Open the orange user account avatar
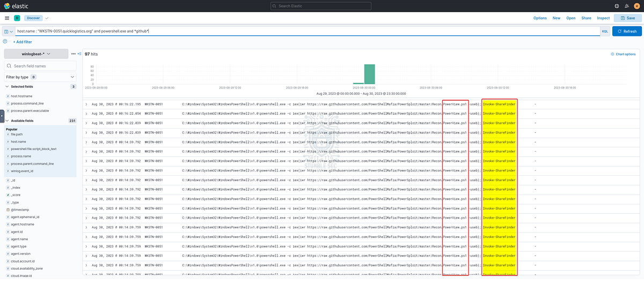The image size is (644, 284). coord(636,5)
